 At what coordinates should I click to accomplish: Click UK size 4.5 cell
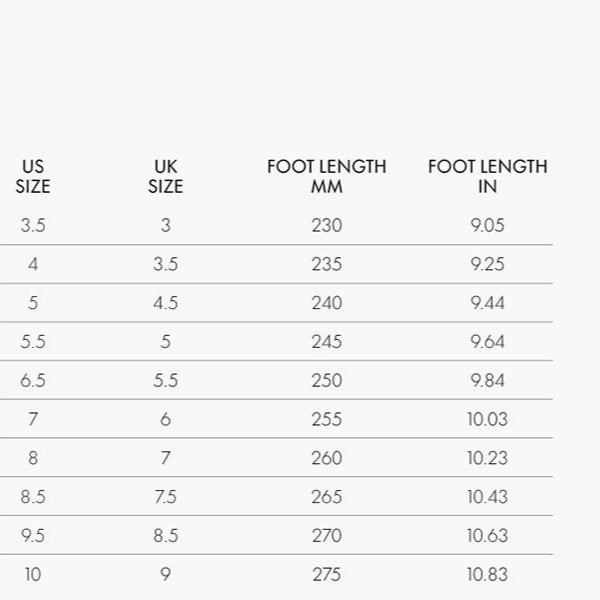166,303
